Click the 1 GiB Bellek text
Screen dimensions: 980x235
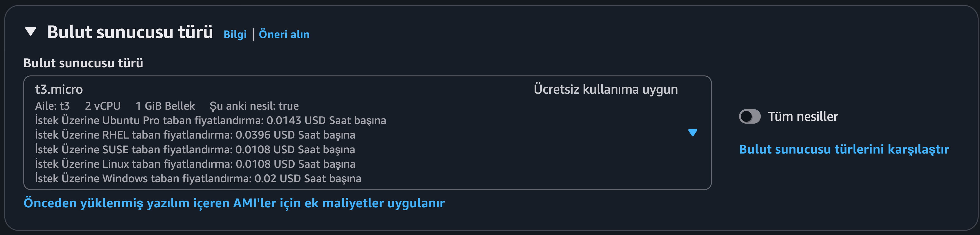click(x=165, y=106)
